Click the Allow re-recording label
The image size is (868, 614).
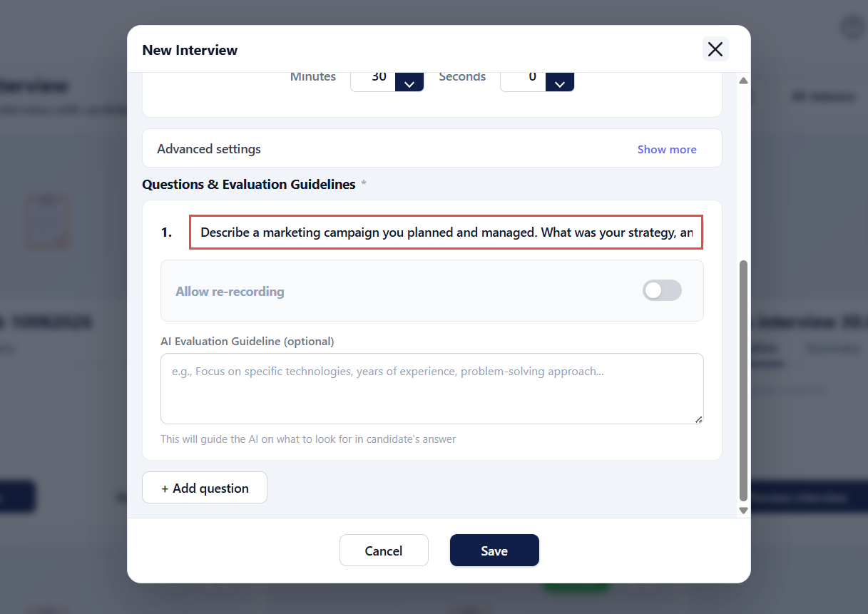click(x=230, y=291)
